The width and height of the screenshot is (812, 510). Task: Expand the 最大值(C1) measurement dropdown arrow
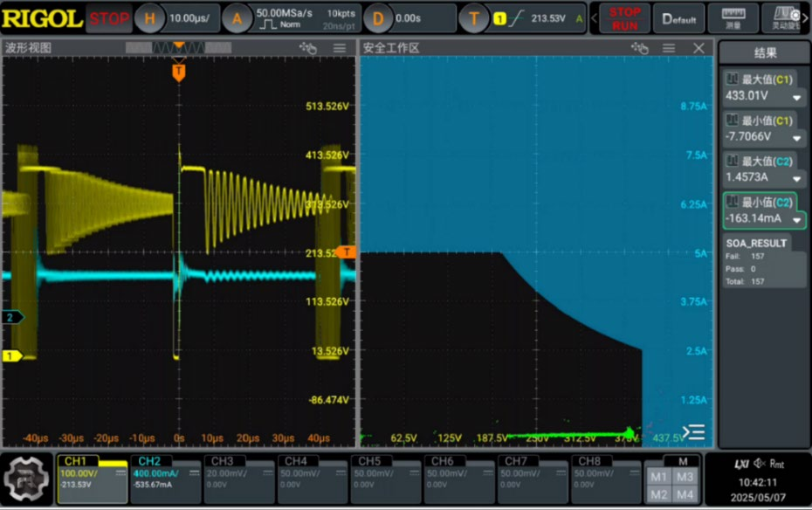[796, 97]
